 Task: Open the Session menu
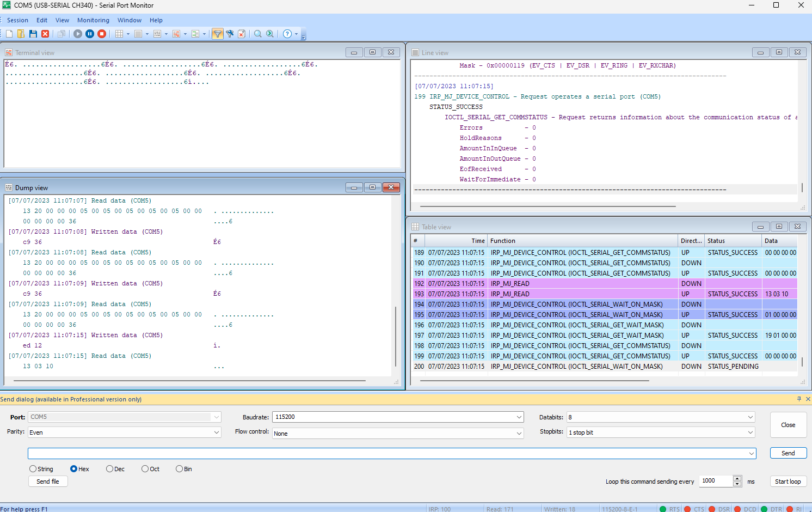click(x=17, y=20)
